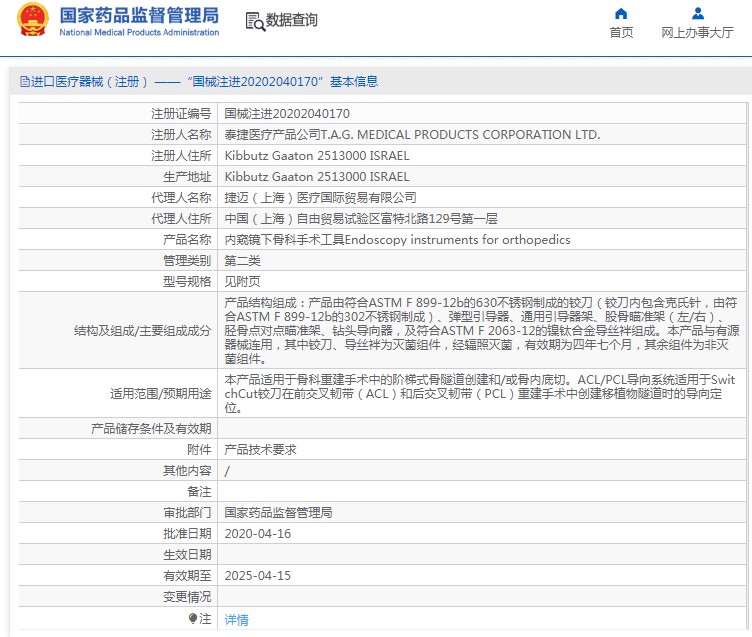Click agent address 富特北路129号第一层
Viewport: 752px width, 637px height.
(361, 219)
